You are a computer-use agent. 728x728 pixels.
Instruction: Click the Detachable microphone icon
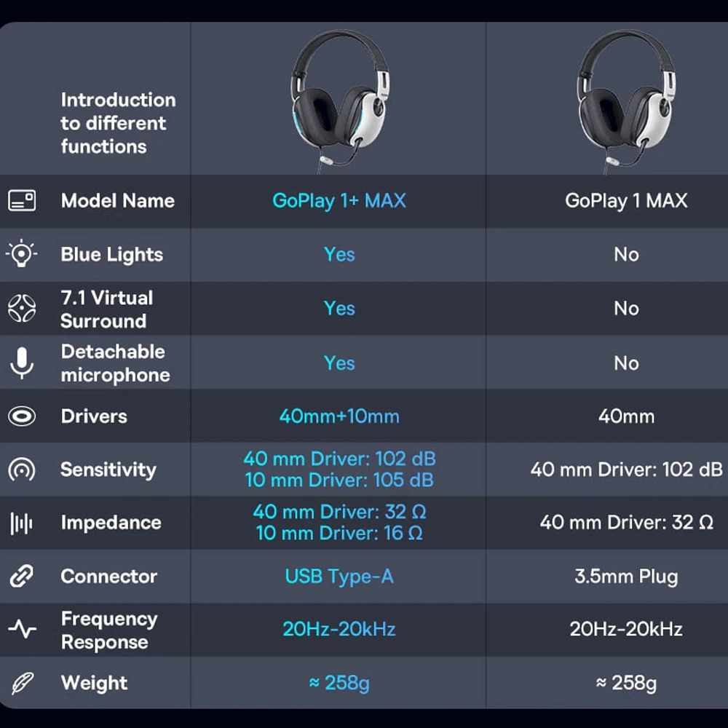[22, 363]
